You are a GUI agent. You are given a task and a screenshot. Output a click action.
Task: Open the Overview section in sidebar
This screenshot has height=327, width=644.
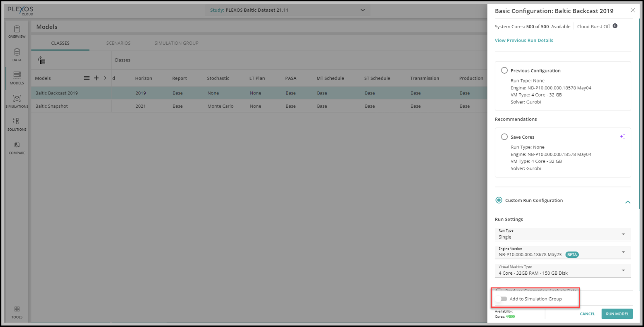pos(17,32)
